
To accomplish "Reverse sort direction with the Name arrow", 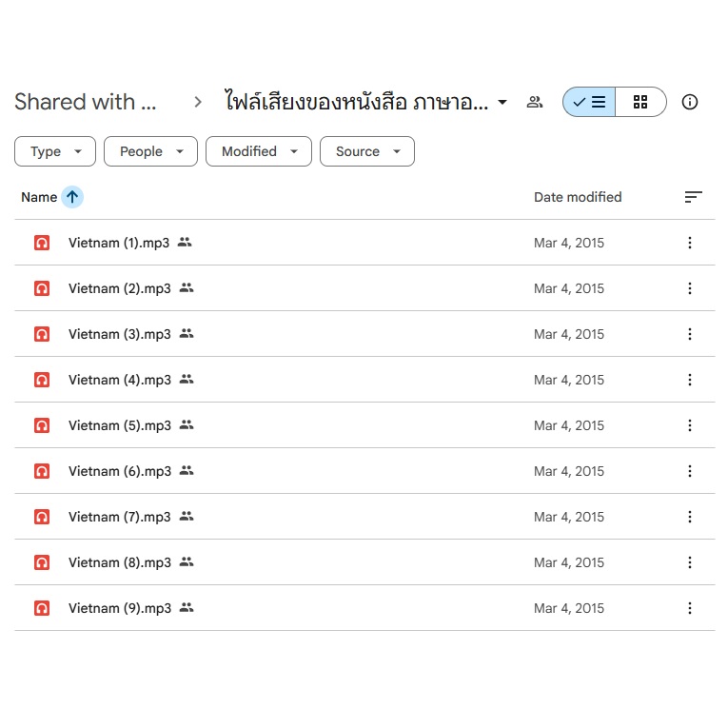I will pos(72,197).
